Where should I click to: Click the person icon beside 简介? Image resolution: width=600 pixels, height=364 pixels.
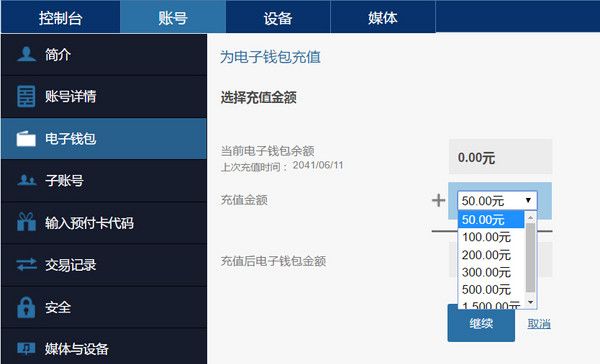(x=26, y=54)
